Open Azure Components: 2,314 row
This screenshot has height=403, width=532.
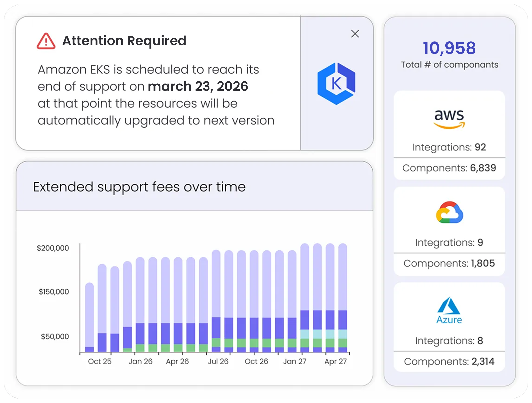click(x=449, y=361)
